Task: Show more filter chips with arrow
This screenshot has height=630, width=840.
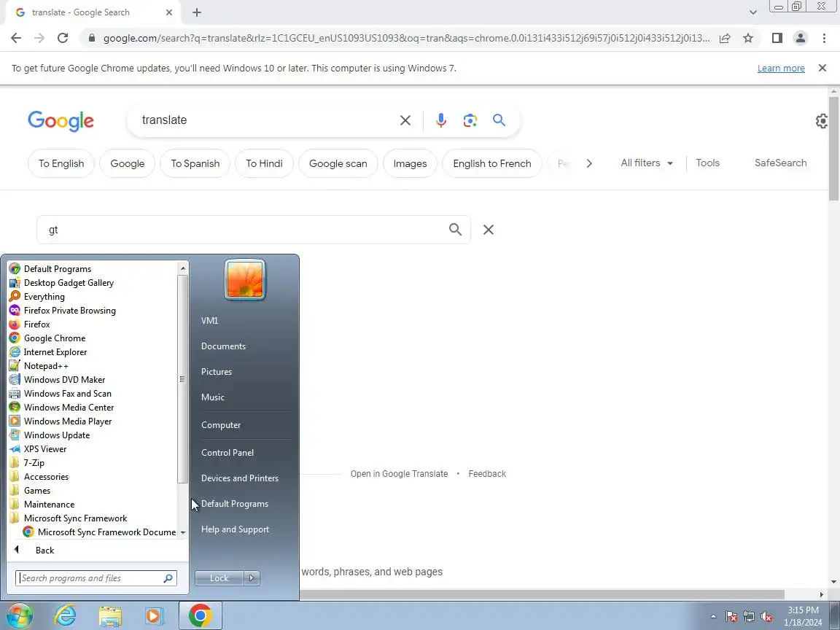Action: (588, 163)
